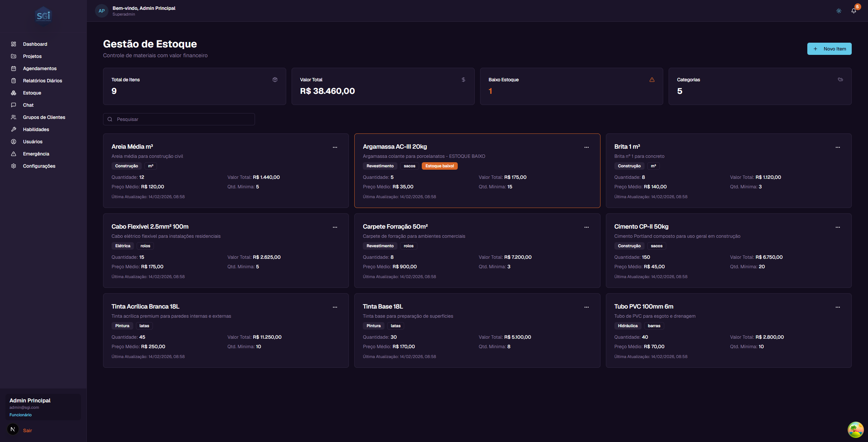Select Usuários in the sidebar menu
Image resolution: width=868 pixels, height=442 pixels.
pos(33,142)
